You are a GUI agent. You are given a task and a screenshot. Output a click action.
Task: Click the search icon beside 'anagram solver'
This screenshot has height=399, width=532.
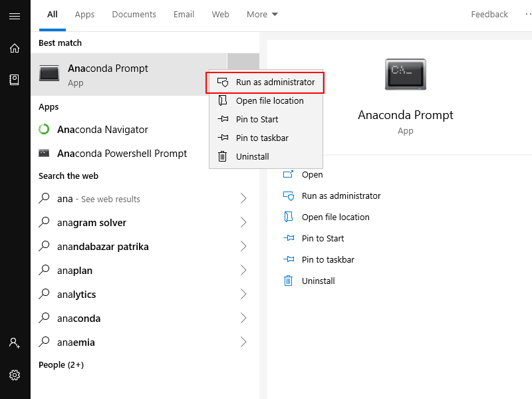tap(44, 222)
